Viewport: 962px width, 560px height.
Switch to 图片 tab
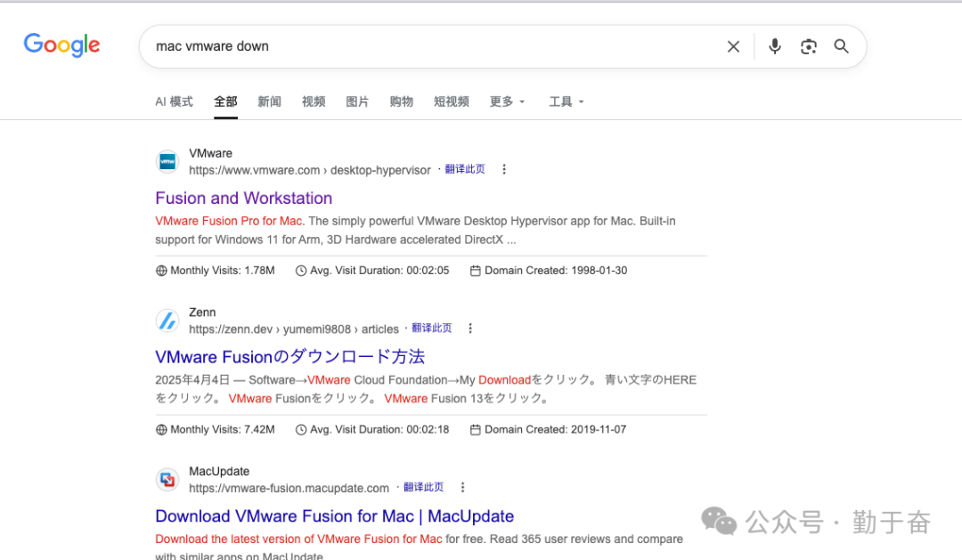pos(357,101)
